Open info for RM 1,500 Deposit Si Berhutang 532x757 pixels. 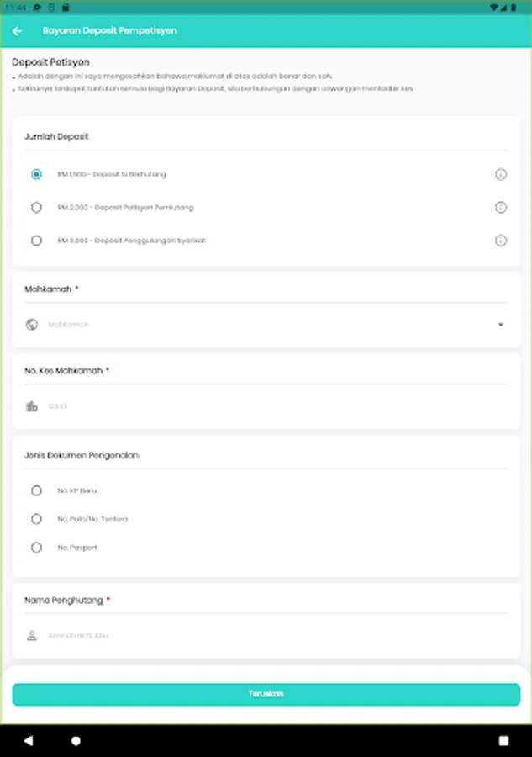(x=501, y=175)
